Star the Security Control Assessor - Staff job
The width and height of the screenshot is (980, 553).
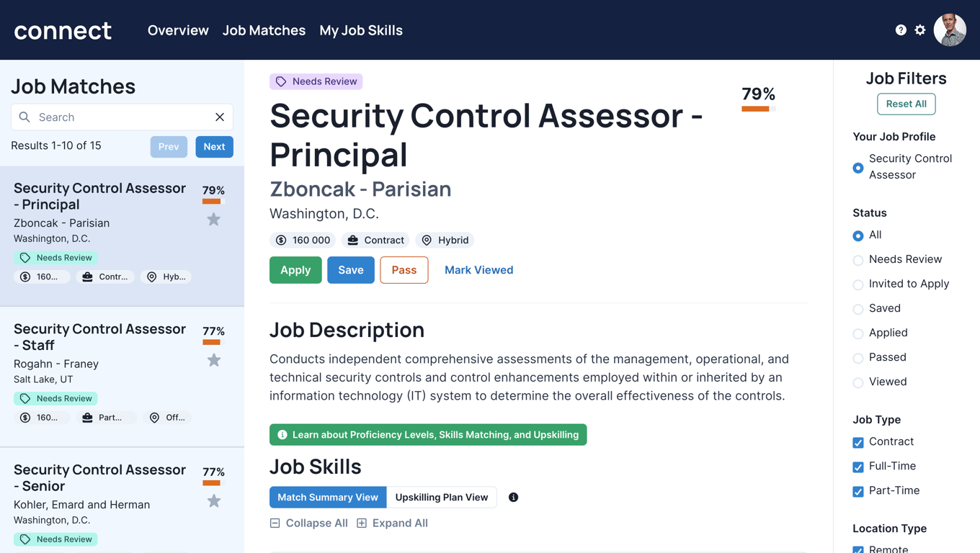pyautogui.click(x=213, y=360)
